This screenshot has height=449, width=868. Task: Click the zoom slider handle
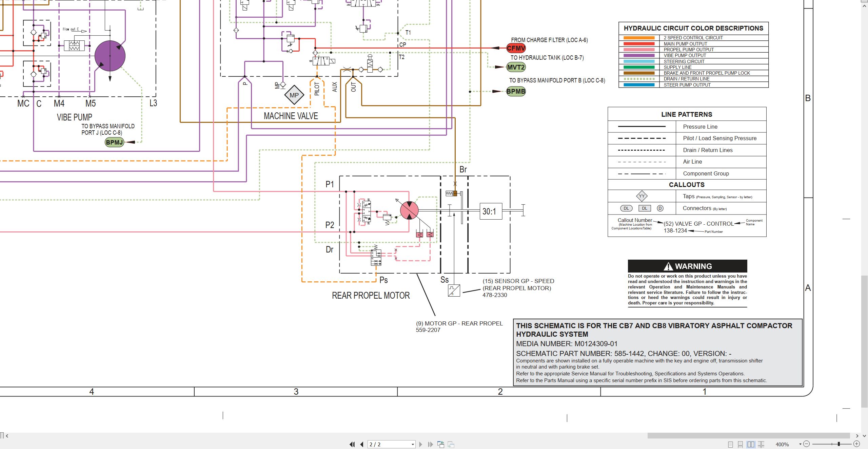(x=839, y=444)
